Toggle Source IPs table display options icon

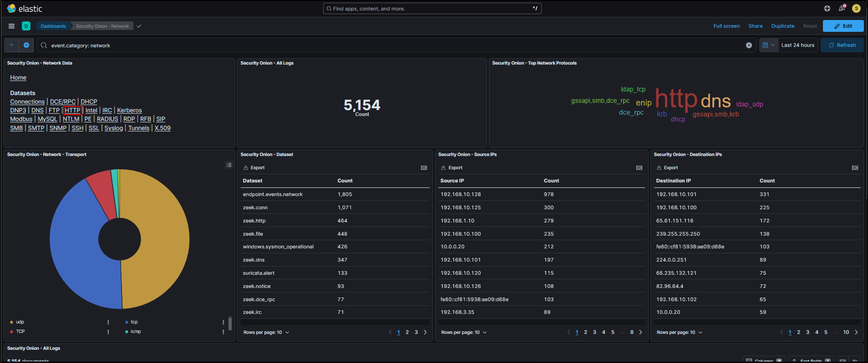coord(639,168)
